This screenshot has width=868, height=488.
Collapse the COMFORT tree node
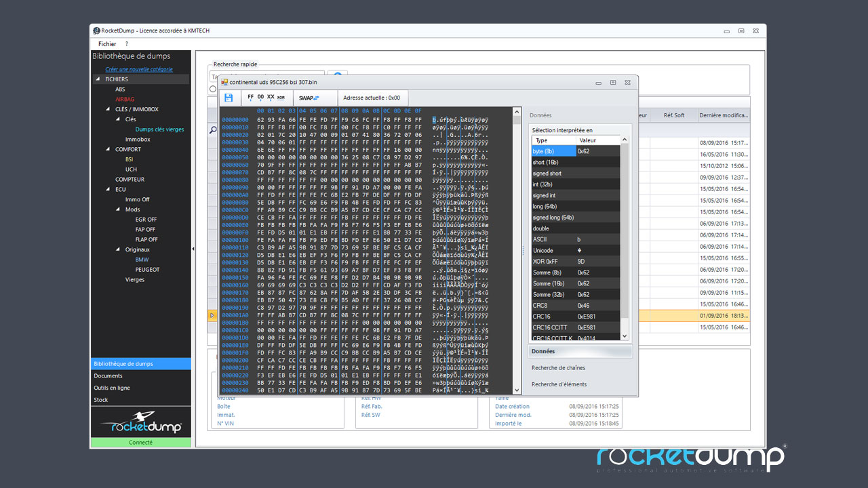coord(107,149)
